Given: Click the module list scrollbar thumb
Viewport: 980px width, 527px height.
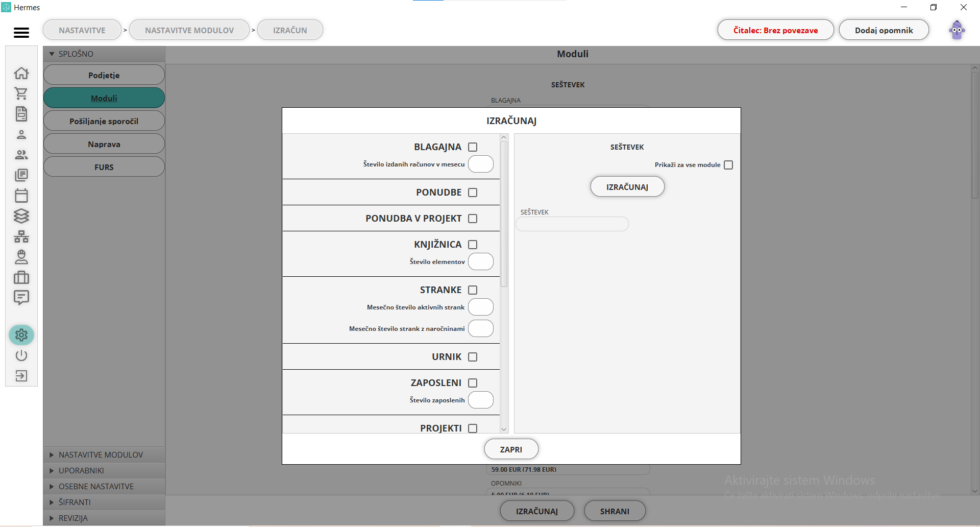Looking at the screenshot, I should pyautogui.click(x=504, y=214).
